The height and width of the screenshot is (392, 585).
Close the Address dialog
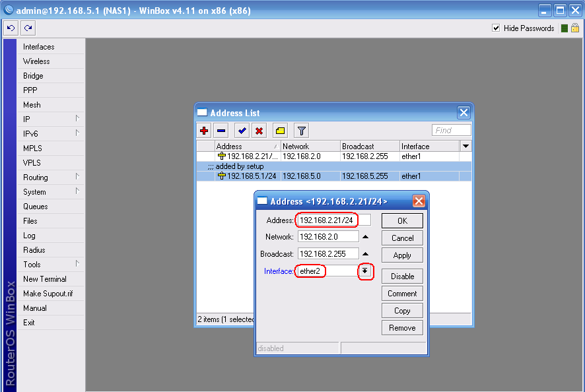tap(419, 201)
